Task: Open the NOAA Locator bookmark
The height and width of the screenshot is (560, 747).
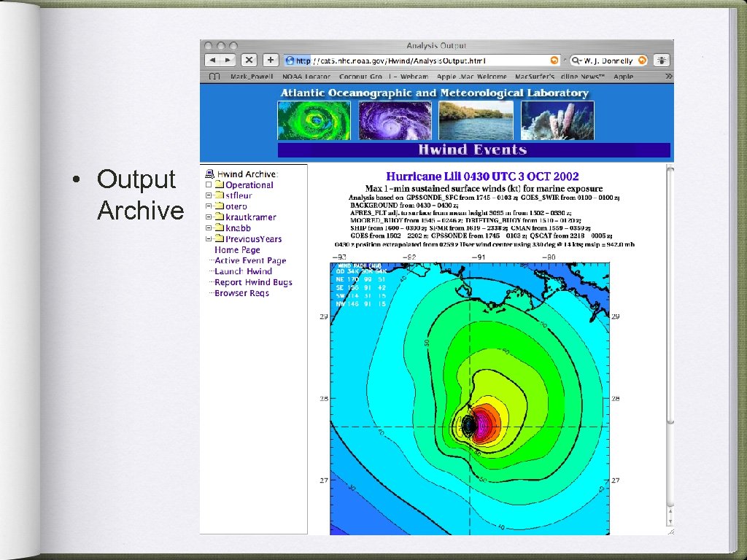Action: click(x=306, y=76)
